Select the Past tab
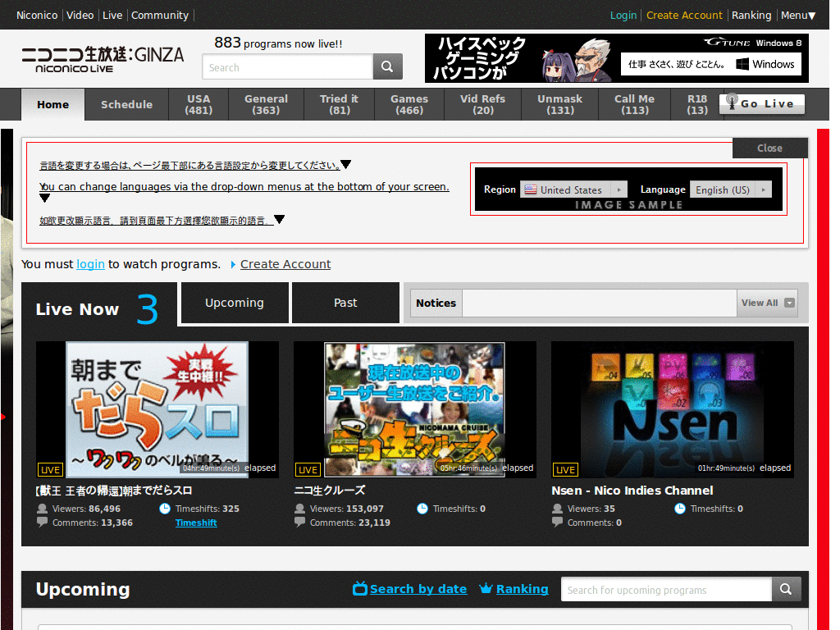The width and height of the screenshot is (840, 630). click(345, 303)
